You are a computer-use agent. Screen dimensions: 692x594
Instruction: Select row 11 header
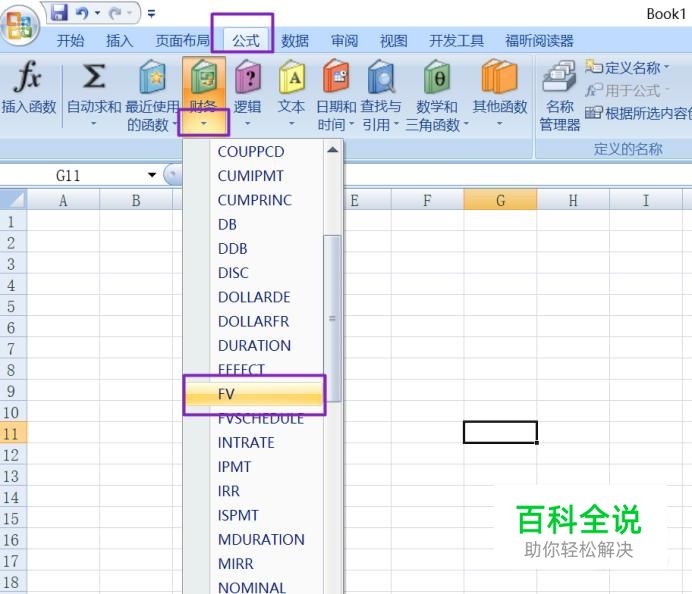[x=13, y=433]
